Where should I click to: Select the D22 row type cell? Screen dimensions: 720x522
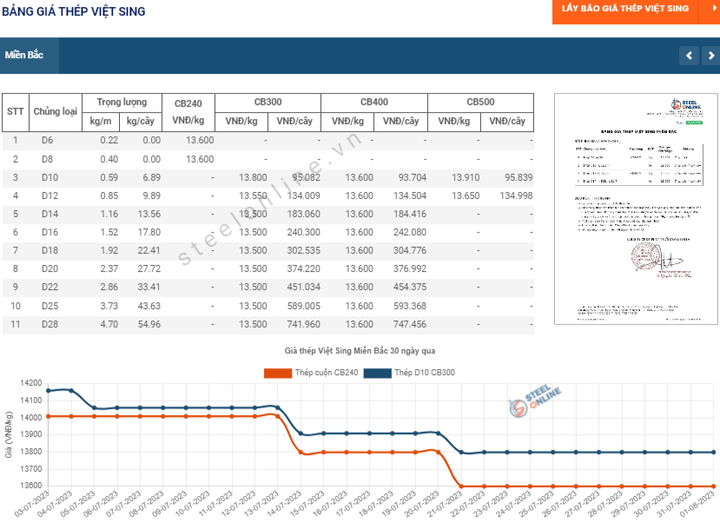coord(50,287)
